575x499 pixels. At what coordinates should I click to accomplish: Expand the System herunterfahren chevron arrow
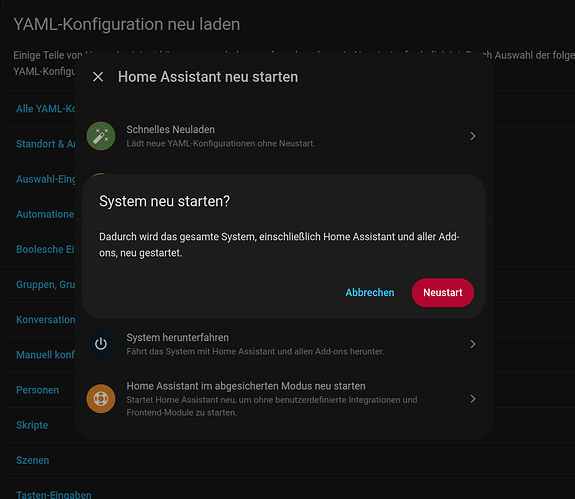point(473,344)
